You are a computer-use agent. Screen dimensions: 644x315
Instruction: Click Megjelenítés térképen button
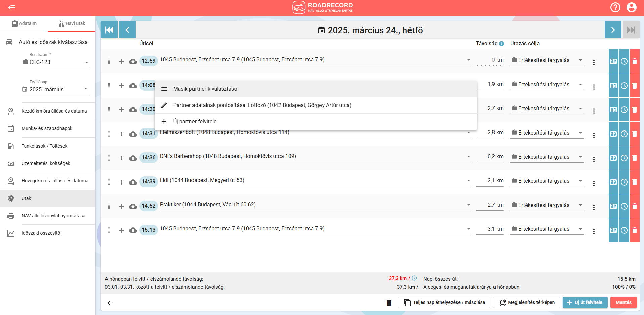(526, 302)
